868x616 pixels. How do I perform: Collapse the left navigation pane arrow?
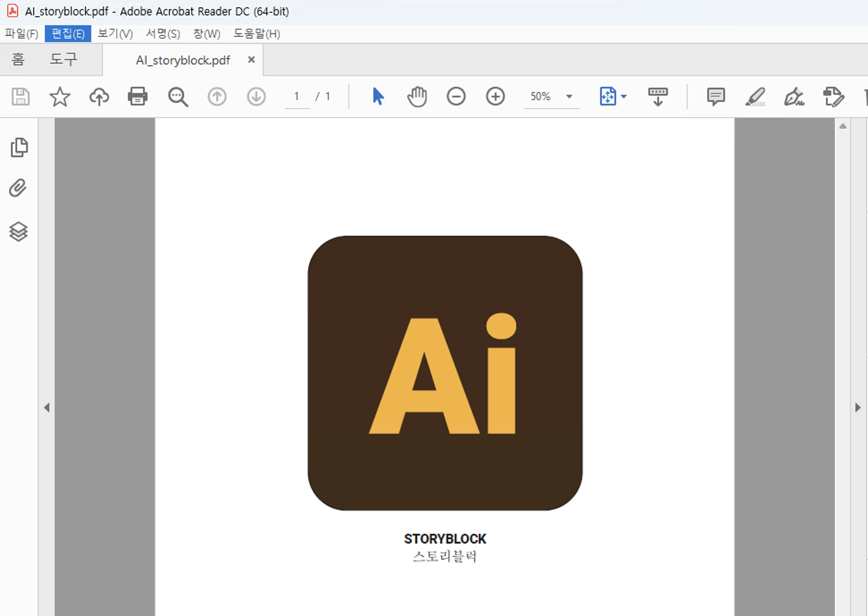[x=47, y=408]
